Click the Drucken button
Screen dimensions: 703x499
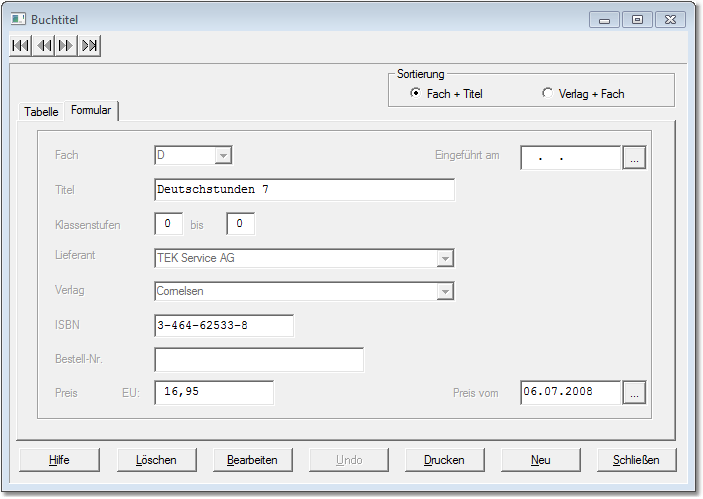[x=444, y=460]
